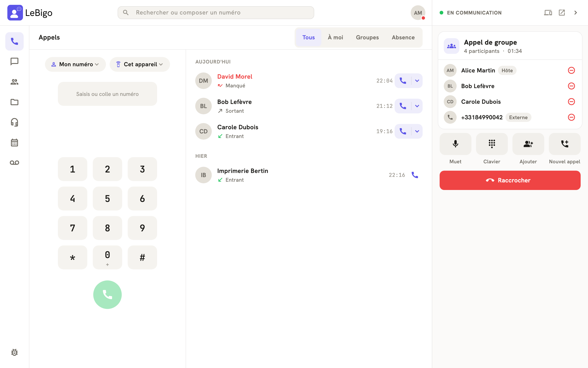Image resolution: width=588 pixels, height=368 pixels.
Task: Expand the Mon numéro dropdown
Action: [x=75, y=64]
